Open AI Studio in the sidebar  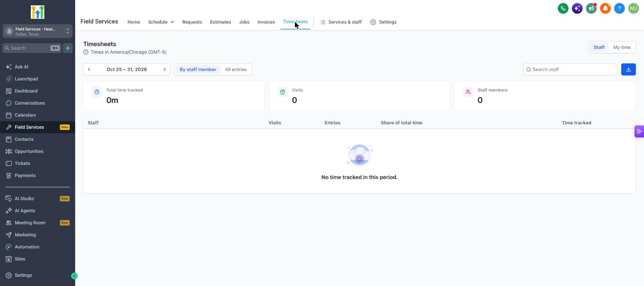click(37, 199)
